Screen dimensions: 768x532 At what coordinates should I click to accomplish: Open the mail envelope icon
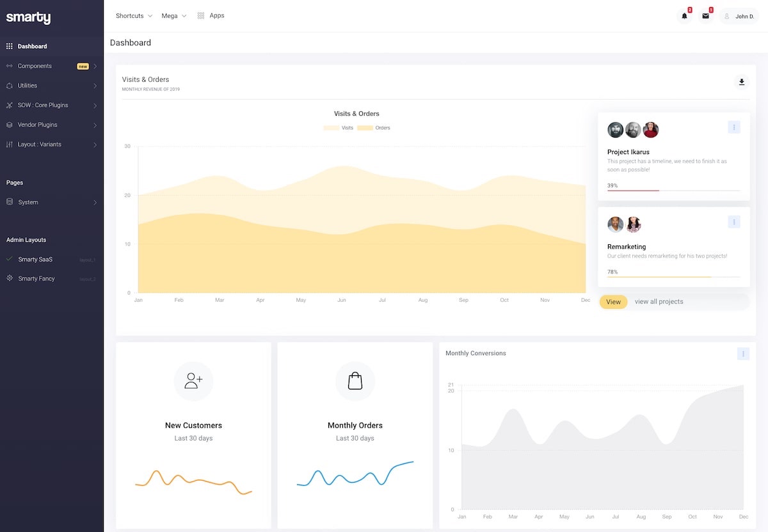(x=705, y=16)
